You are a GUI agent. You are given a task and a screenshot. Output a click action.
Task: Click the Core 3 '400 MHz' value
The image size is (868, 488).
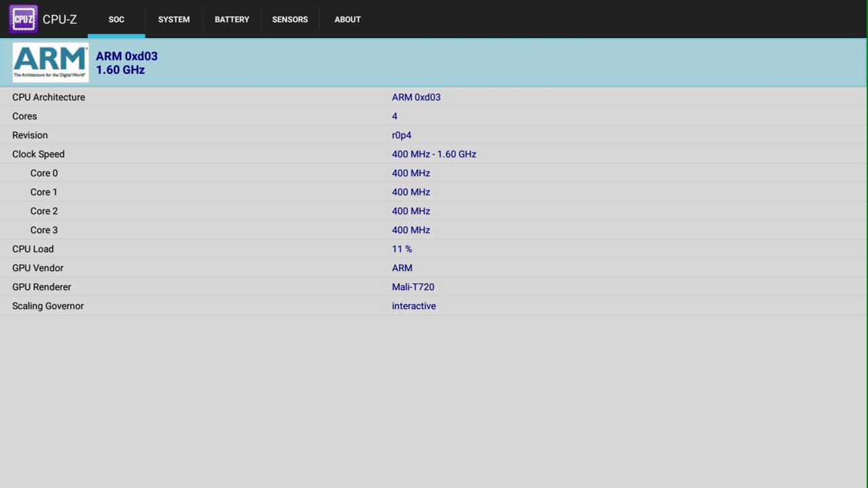(411, 230)
